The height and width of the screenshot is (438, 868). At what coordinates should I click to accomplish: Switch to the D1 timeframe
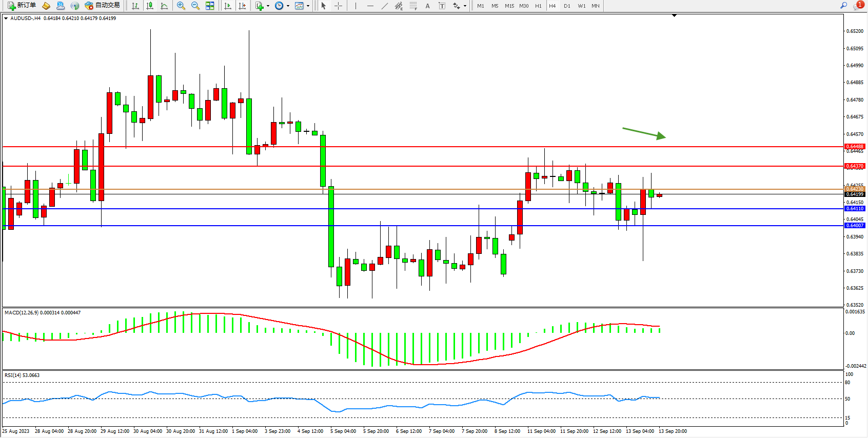(567, 6)
